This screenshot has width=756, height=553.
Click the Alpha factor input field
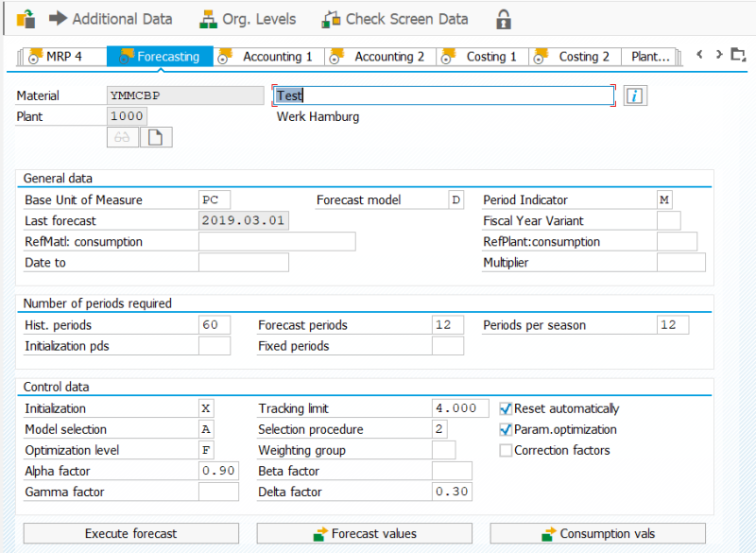218,471
